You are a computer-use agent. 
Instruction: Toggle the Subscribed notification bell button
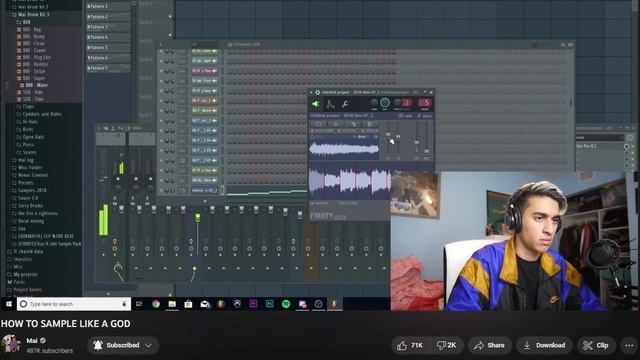point(122,345)
